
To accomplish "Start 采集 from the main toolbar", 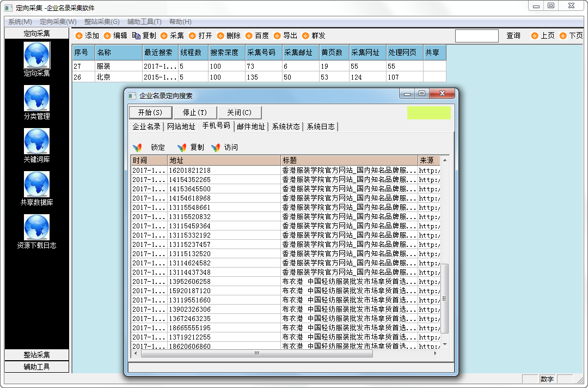I will point(172,35).
